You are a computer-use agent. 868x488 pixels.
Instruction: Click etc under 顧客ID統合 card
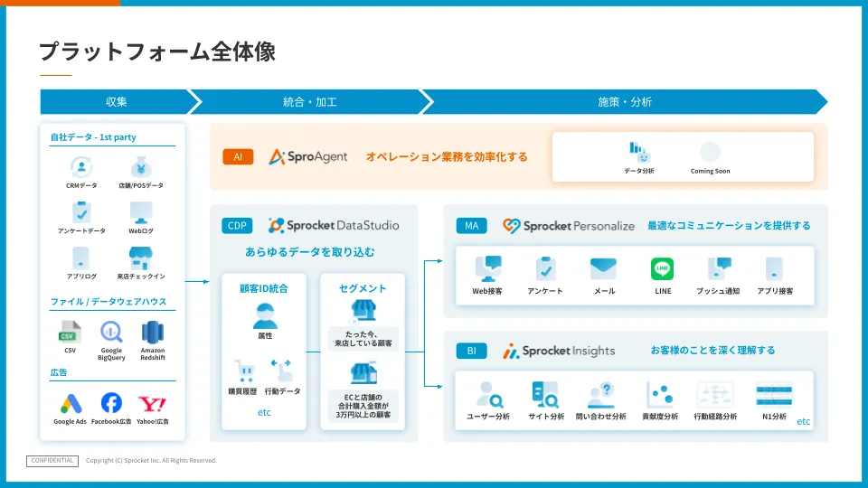point(264,412)
